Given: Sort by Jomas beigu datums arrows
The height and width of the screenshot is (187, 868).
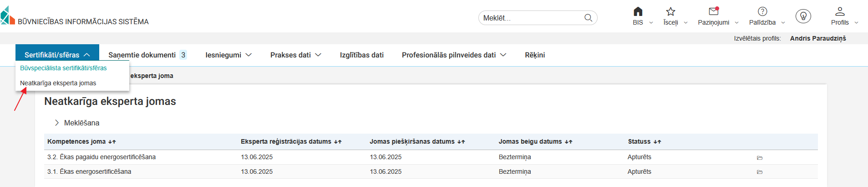Looking at the screenshot, I should [569, 142].
